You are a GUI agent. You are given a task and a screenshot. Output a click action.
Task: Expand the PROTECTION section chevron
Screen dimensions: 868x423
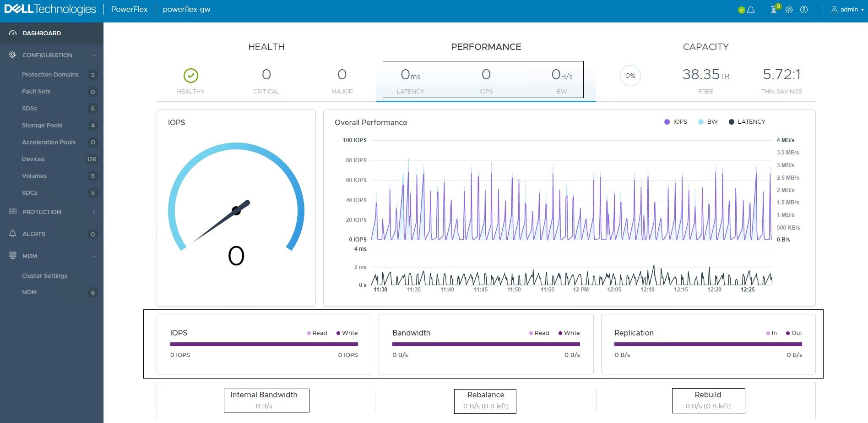(x=95, y=212)
